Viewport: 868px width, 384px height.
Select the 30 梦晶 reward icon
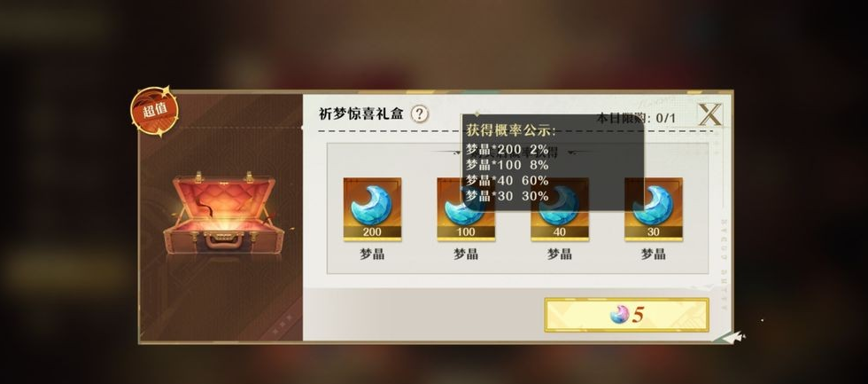[x=654, y=209]
